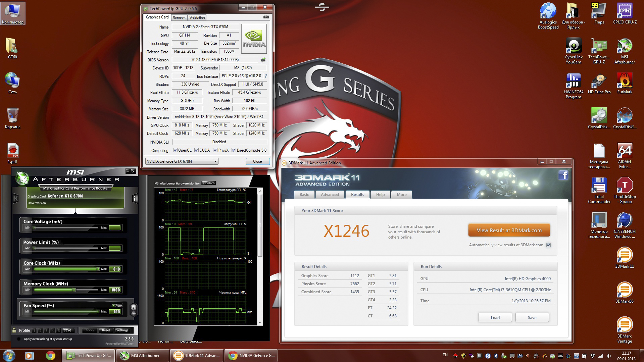Launch 3DMark06 desktop shortcut
This screenshot has height=362, width=644.
click(x=625, y=292)
